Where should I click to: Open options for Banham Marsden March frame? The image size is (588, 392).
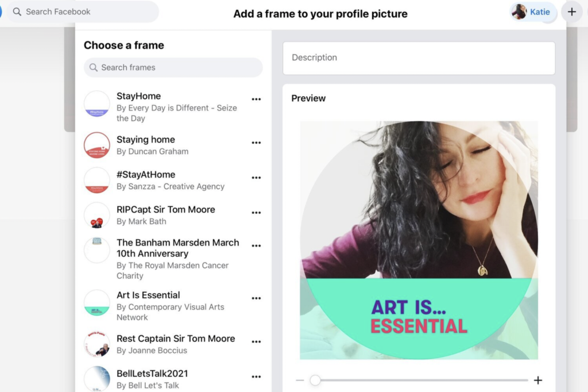click(x=256, y=245)
